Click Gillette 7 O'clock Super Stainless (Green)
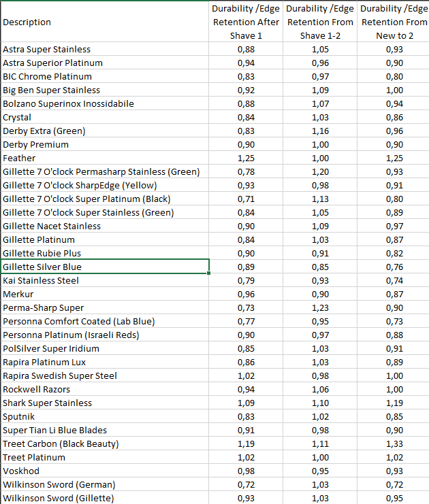Viewport: 429px width, 504px height. pyautogui.click(x=105, y=212)
